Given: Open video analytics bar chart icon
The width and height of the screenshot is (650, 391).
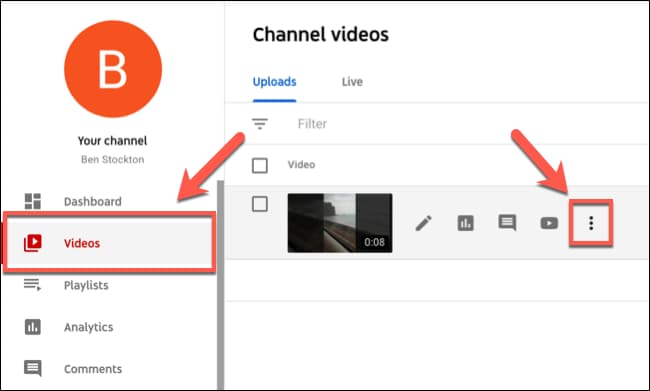Looking at the screenshot, I should point(466,223).
